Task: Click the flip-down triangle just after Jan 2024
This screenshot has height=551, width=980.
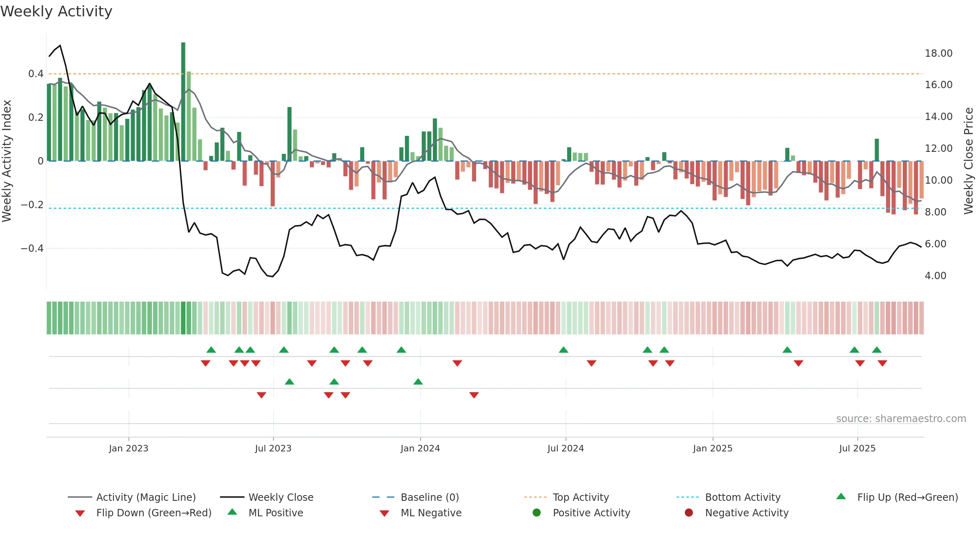Action: coord(457,363)
